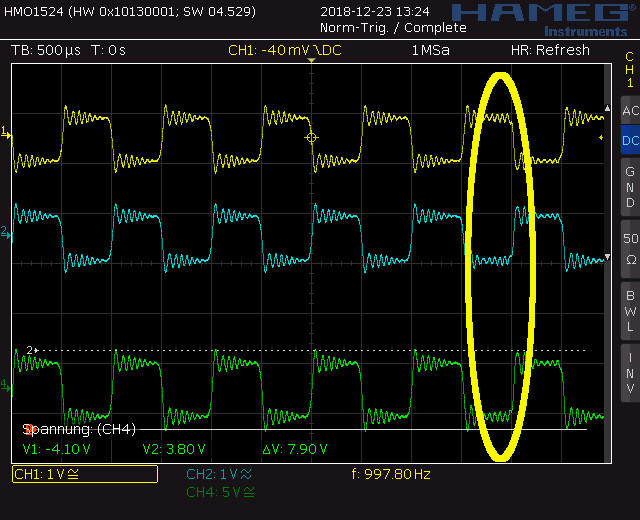The width and height of the screenshot is (640, 520).
Task: Click the downward scroll arrow at right edge
Action: click(x=607, y=257)
